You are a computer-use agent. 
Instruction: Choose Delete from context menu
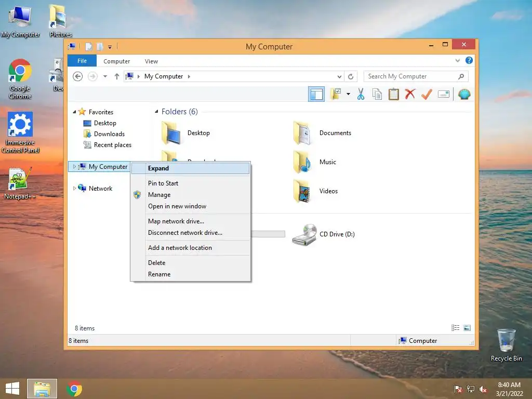coord(190,262)
